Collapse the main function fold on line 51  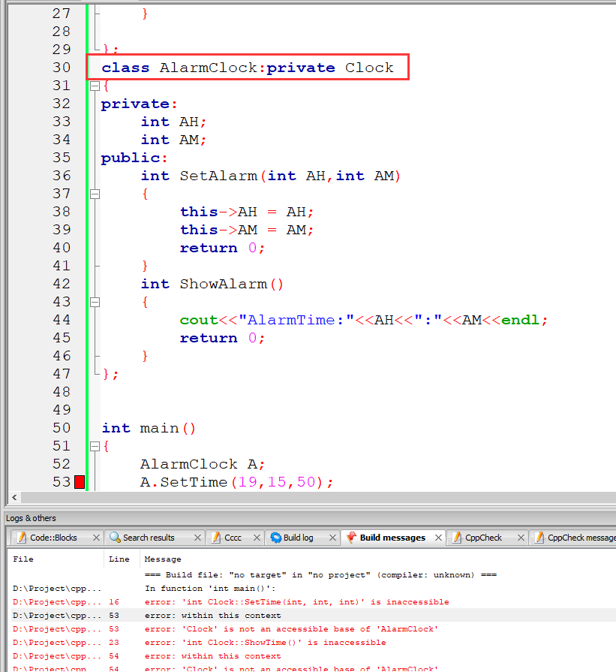95,447
